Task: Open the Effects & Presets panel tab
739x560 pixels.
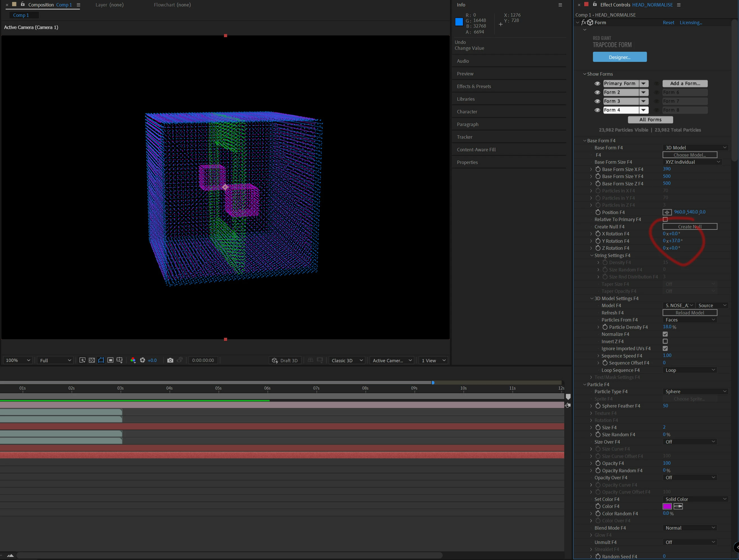Action: [x=474, y=86]
